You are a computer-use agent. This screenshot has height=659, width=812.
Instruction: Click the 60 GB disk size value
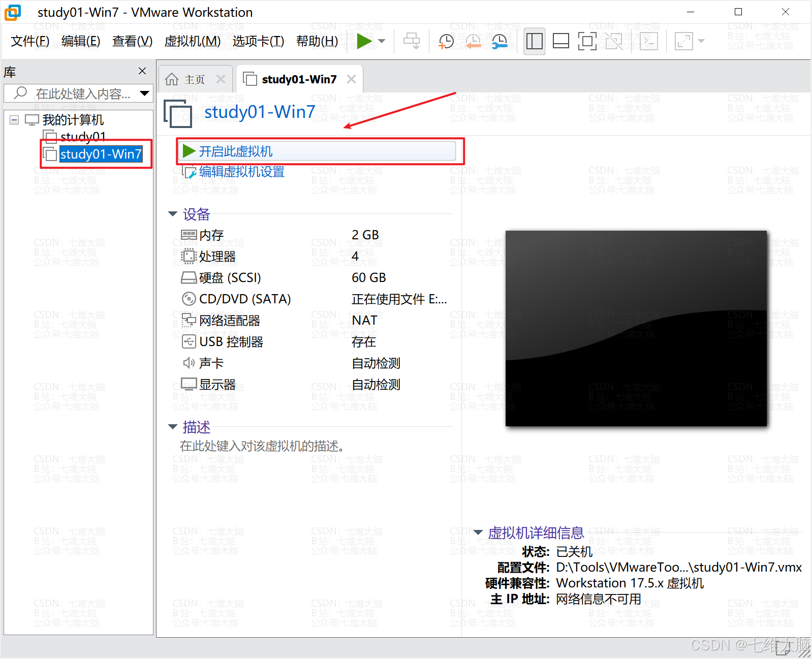coord(369,278)
